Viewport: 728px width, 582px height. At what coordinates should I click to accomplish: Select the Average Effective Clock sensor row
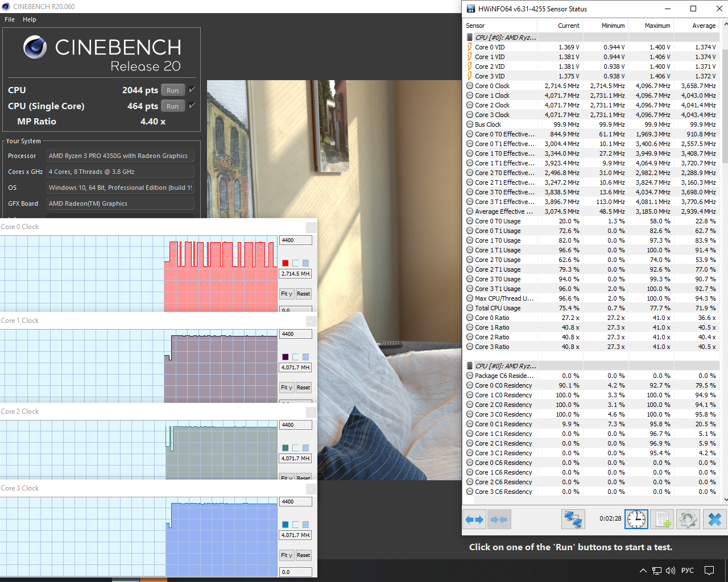point(592,211)
